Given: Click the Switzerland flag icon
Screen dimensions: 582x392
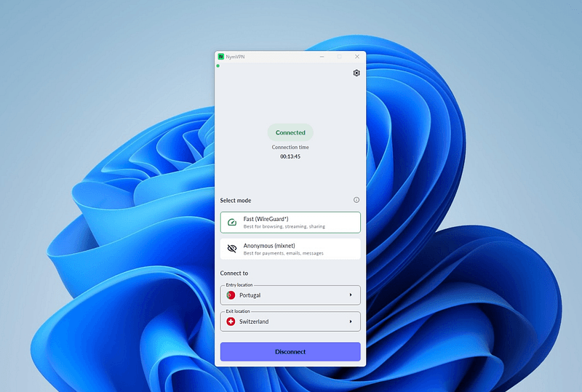Looking at the screenshot, I should click(231, 321).
